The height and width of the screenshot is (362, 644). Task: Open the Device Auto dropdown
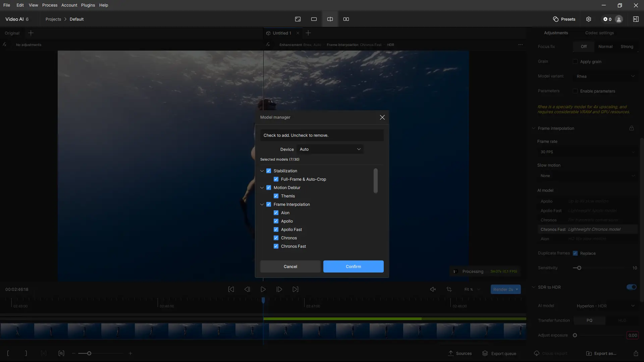coord(330,149)
